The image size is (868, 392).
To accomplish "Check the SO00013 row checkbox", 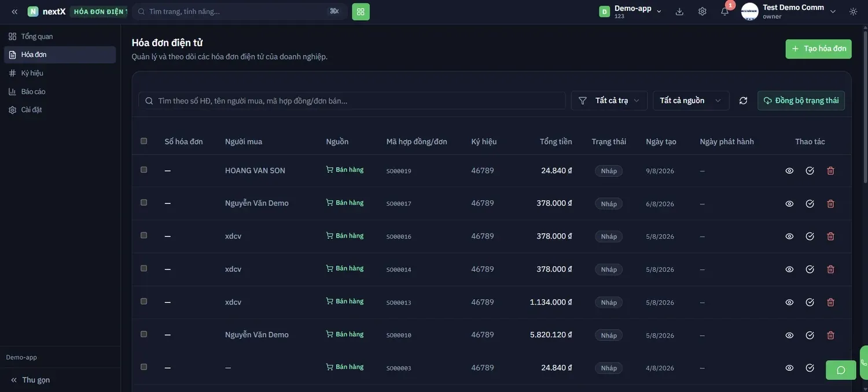I will click(144, 301).
